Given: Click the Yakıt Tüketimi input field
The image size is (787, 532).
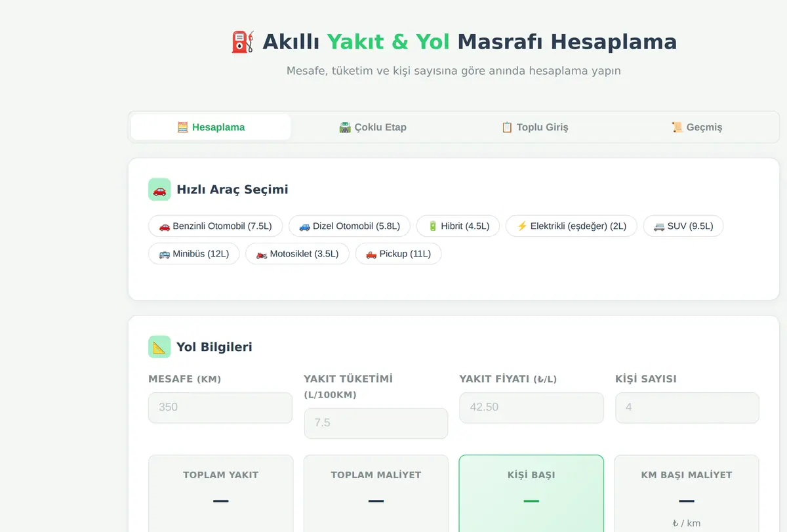Looking at the screenshot, I should tap(376, 423).
